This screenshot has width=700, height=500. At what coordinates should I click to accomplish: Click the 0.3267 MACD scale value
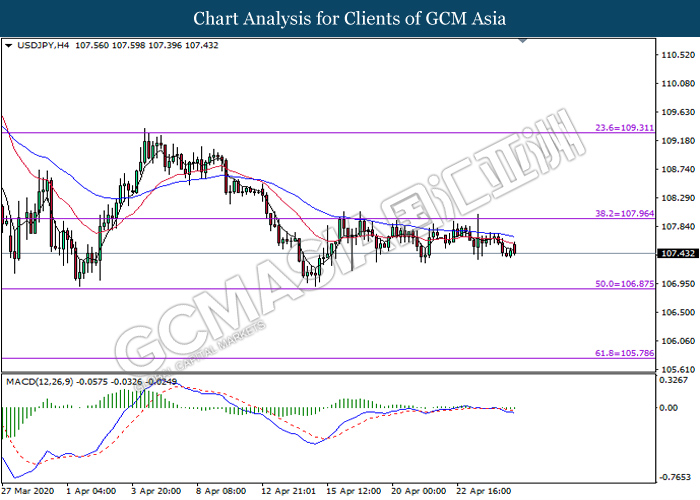pos(674,380)
